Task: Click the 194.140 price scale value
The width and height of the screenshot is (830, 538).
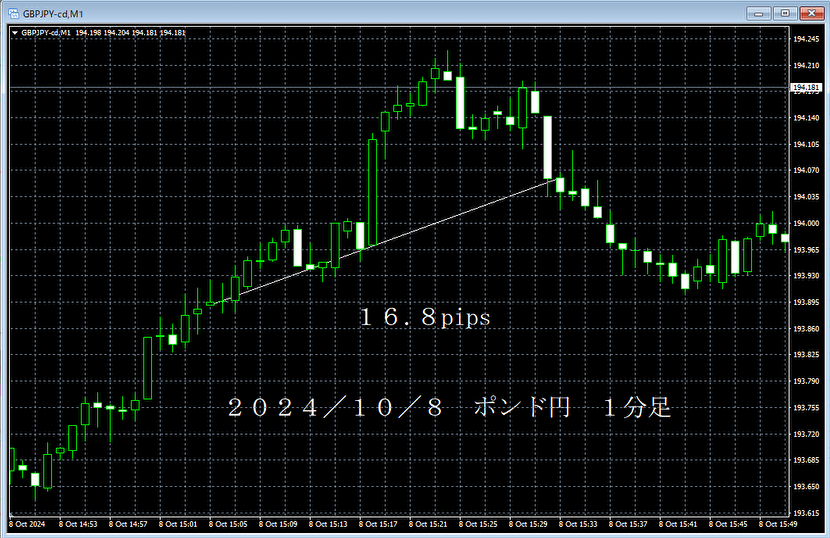Action: pyautogui.click(x=806, y=118)
